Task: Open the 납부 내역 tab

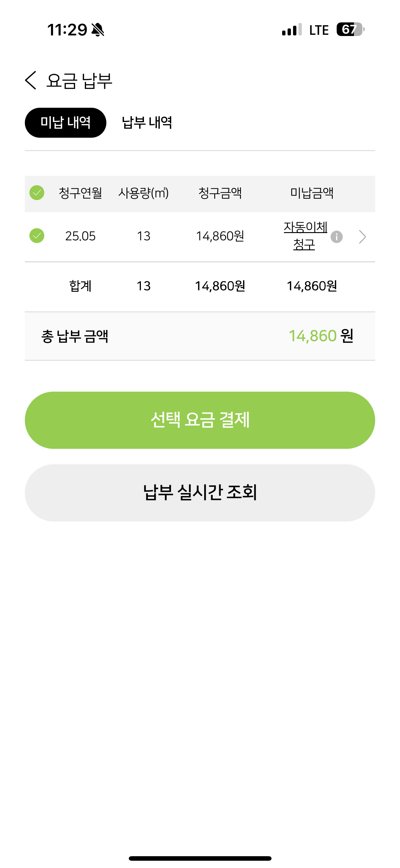Action: pos(147,123)
